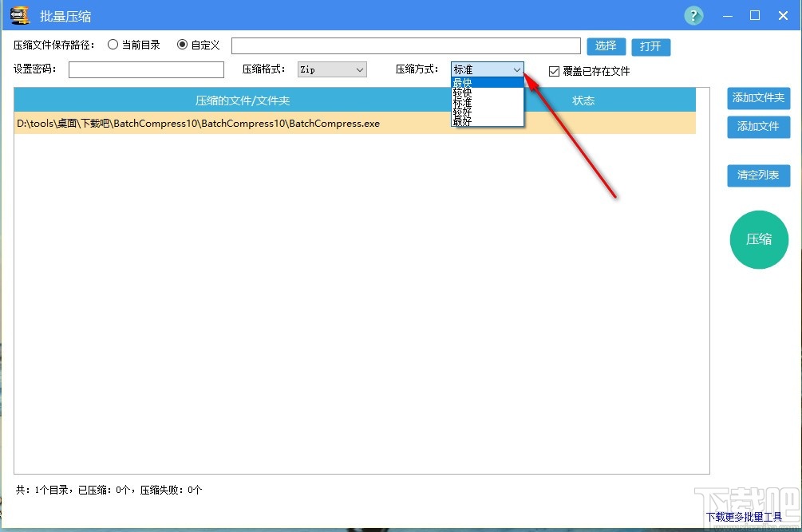
Task: Click the status summary 共: 1个目录 text
Action: [x=109, y=490]
